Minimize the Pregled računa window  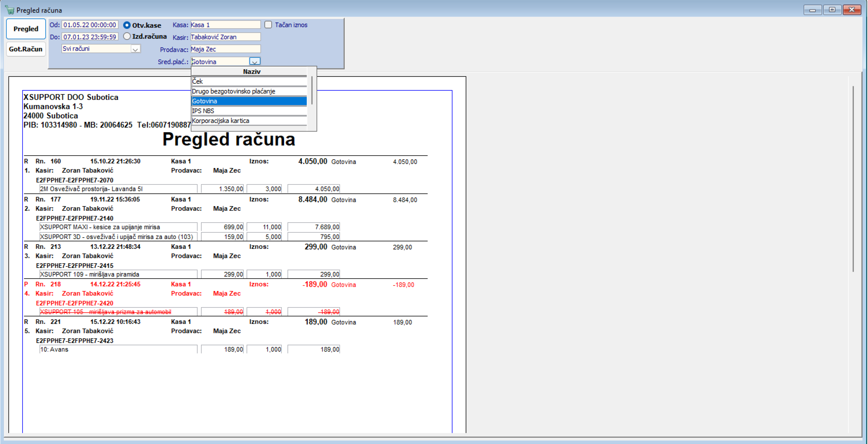[x=813, y=10]
